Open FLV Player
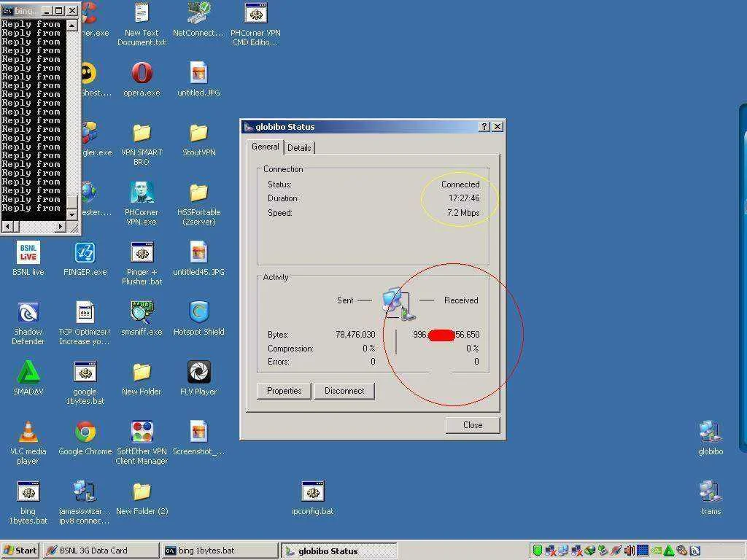 tap(198, 378)
